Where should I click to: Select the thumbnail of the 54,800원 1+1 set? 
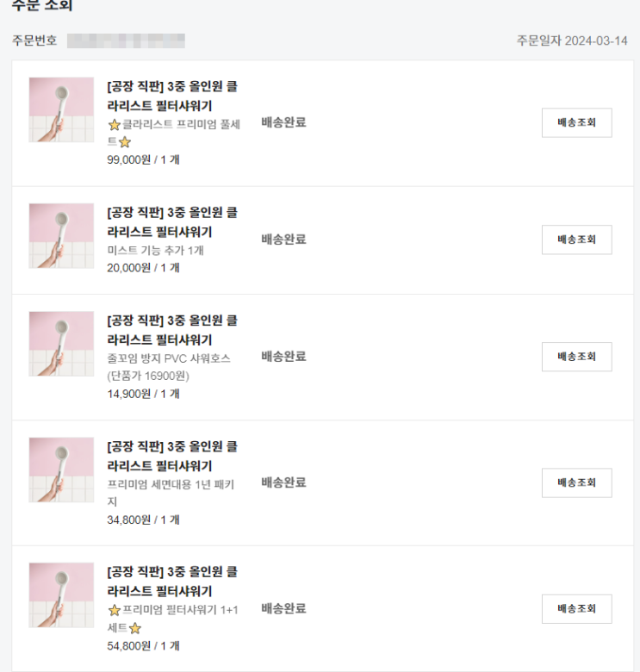(61, 595)
